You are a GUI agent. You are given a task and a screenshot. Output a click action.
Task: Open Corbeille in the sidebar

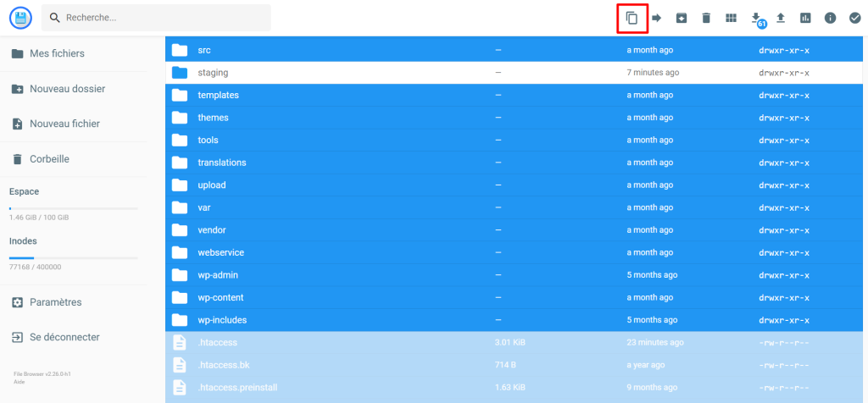click(x=49, y=159)
